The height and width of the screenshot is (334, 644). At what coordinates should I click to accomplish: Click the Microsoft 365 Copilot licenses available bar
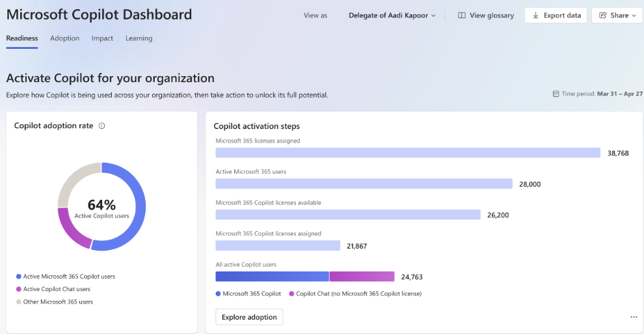348,214
